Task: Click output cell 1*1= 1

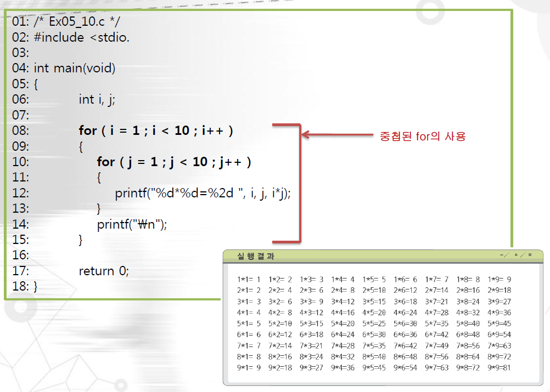Action: pyautogui.click(x=249, y=280)
